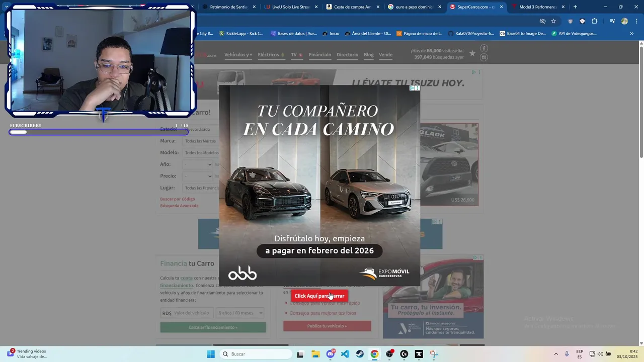Open the Año minimum dropdown
This screenshot has width=644, height=362.
coord(198,164)
